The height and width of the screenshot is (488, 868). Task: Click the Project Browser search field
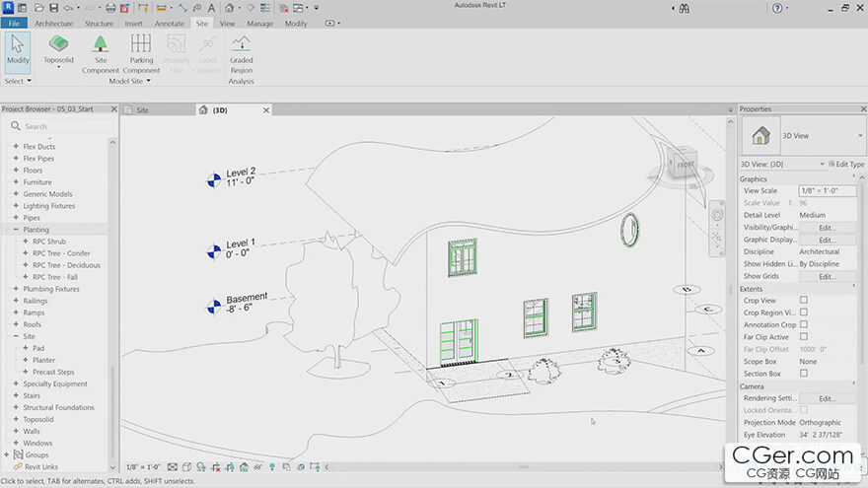coord(61,126)
